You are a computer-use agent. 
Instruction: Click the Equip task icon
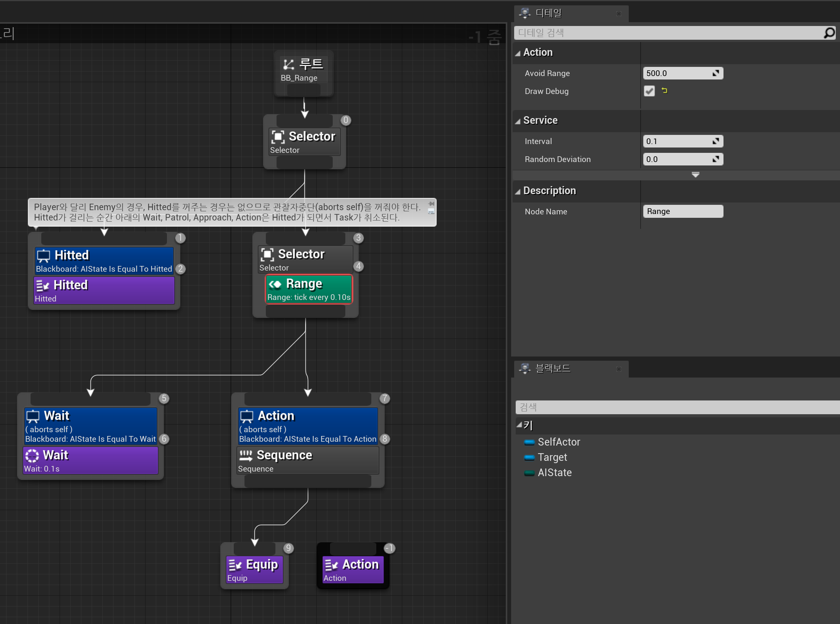(x=235, y=565)
